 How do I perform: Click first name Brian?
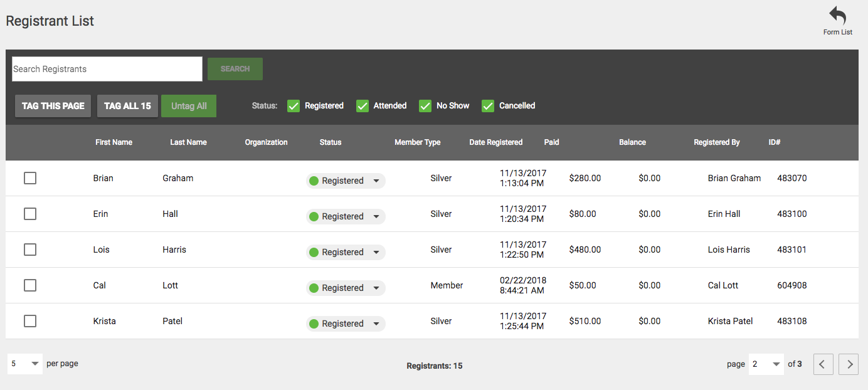point(103,178)
